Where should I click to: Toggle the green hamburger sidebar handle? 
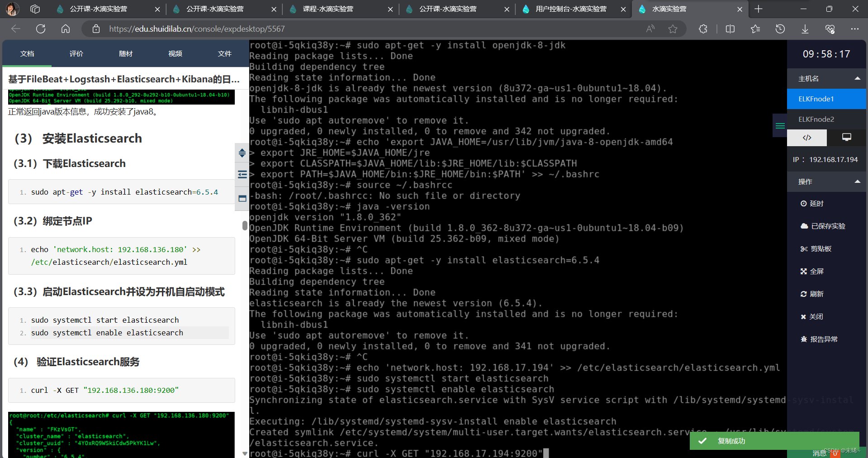780,126
